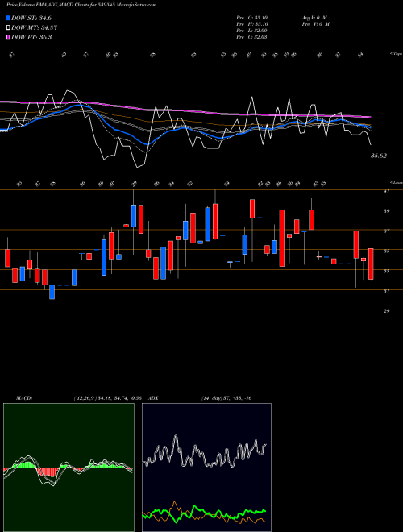403x532 pixels.
Task: Click the white DOW MT legend swatch
Action: [x=8, y=28]
